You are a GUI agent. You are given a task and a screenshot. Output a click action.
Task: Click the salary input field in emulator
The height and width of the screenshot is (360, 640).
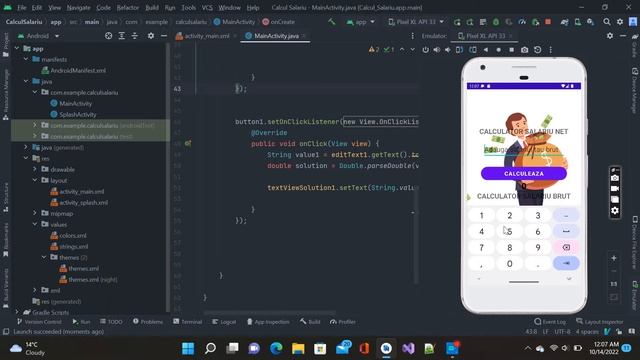[x=524, y=150]
